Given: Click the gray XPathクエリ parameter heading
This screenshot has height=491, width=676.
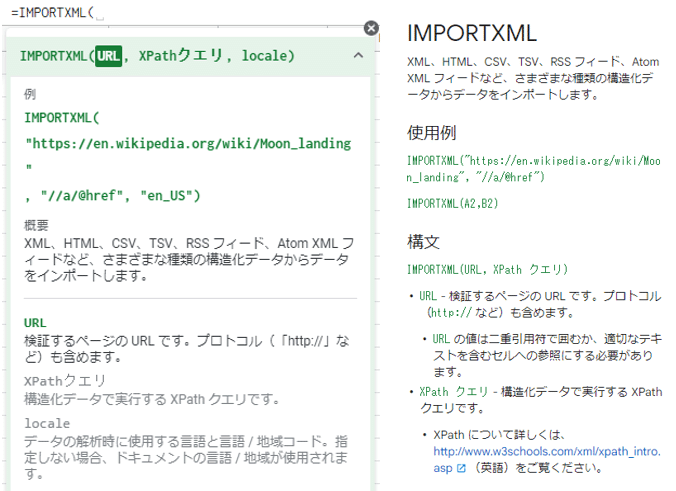Looking at the screenshot, I should click(65, 381).
